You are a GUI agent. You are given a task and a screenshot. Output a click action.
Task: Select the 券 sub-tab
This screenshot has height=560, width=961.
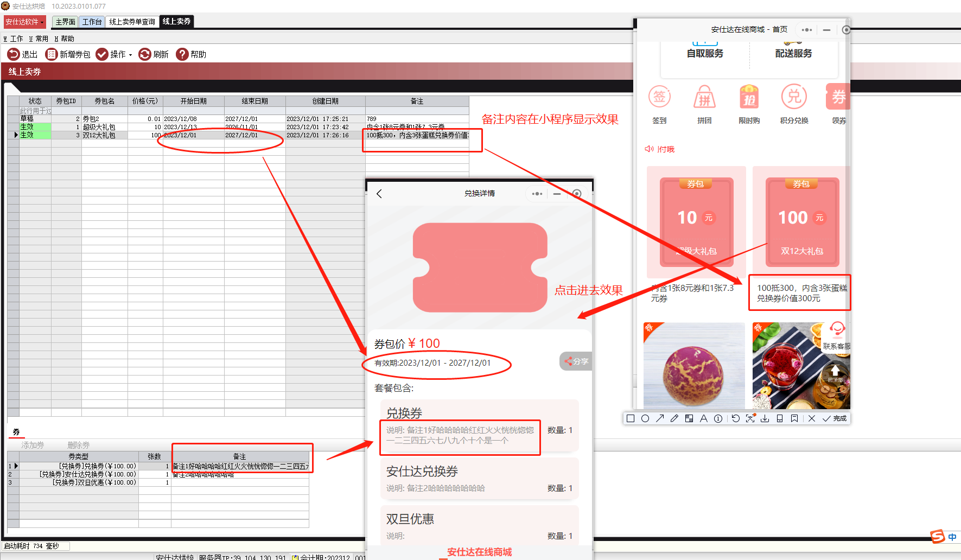(x=16, y=432)
